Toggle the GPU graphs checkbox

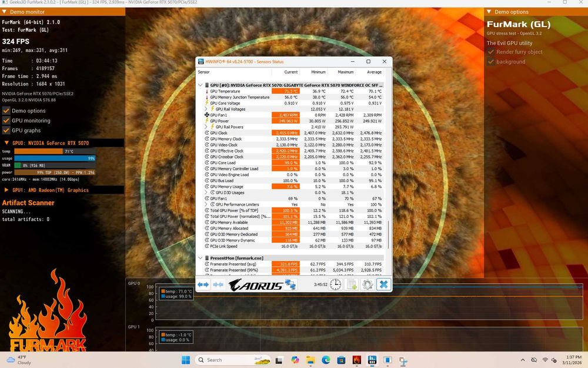(6, 130)
